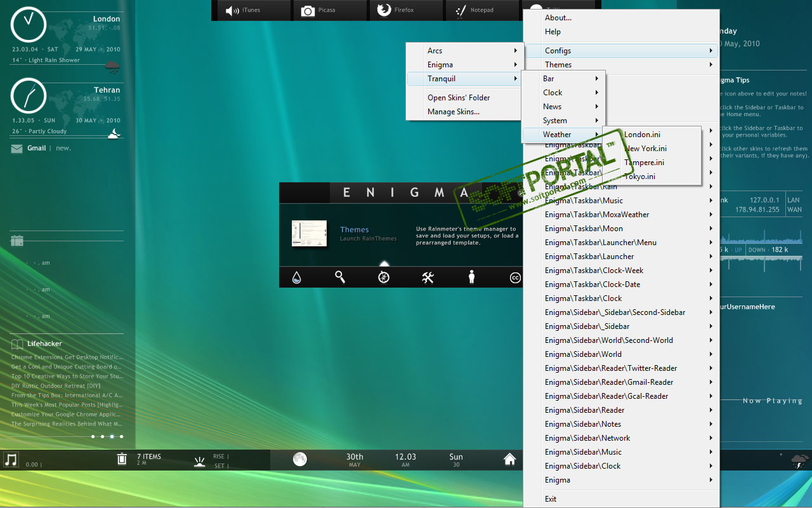This screenshot has height=508, width=812.
Task: Click the storm weather icon in the taskbar
Action: click(799, 460)
